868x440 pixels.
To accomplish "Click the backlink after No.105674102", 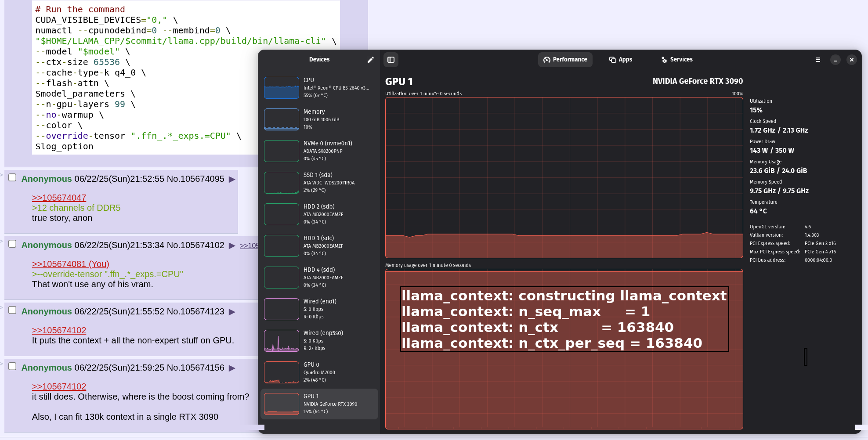I will [x=249, y=246].
